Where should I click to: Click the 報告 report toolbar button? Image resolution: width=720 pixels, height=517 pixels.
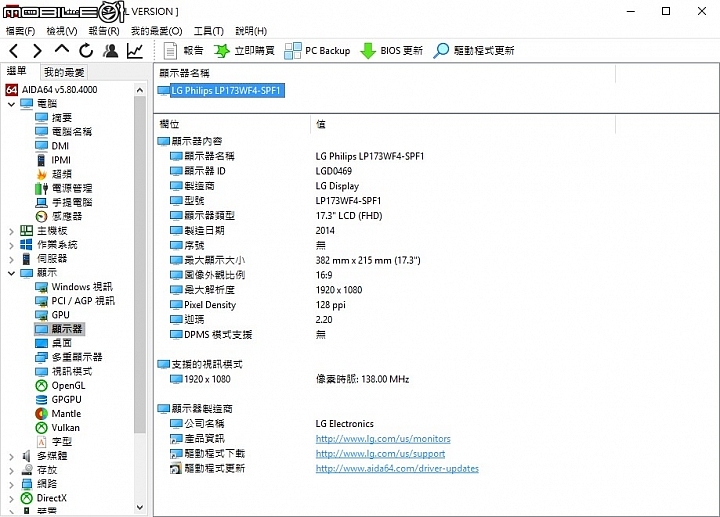pyautogui.click(x=183, y=51)
